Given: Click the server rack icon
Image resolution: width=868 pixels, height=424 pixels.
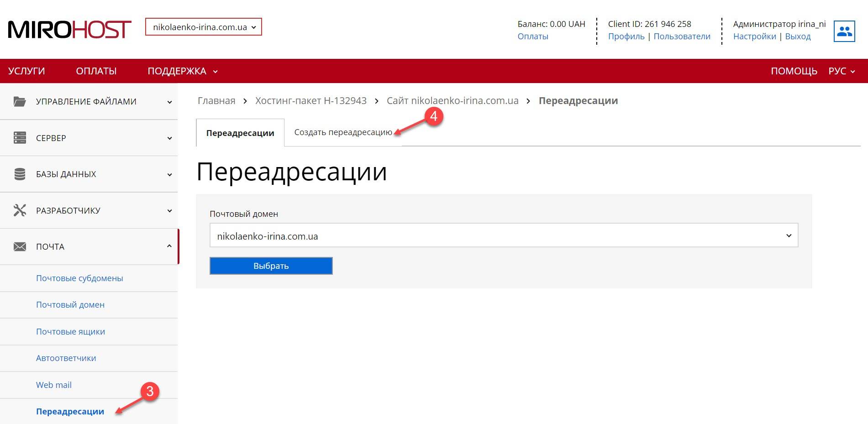Looking at the screenshot, I should pyautogui.click(x=20, y=138).
